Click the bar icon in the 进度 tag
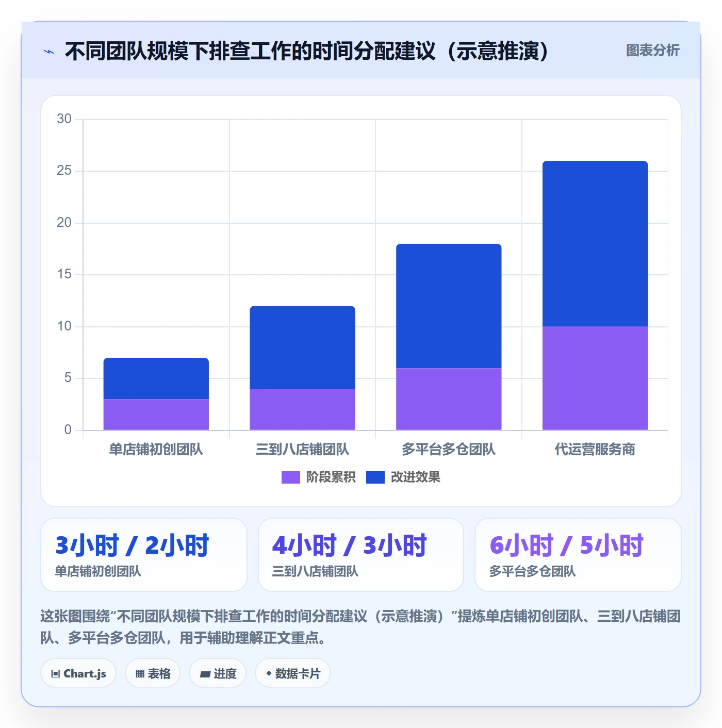The width and height of the screenshot is (722, 728). point(205,674)
